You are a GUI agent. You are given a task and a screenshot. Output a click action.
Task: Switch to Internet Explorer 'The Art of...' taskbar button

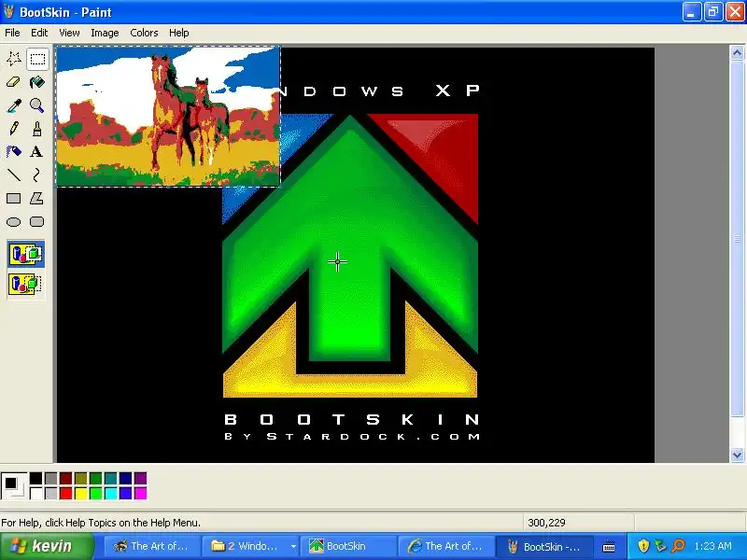pyautogui.click(x=445, y=546)
